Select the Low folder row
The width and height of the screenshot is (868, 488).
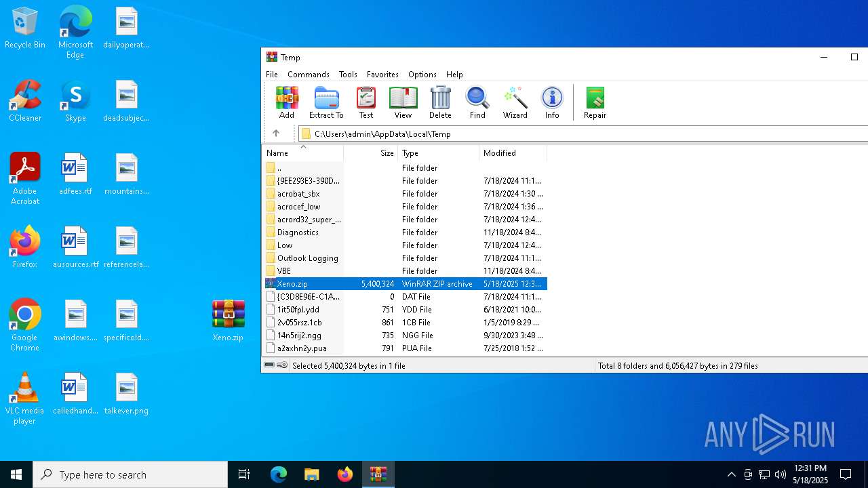click(x=406, y=245)
